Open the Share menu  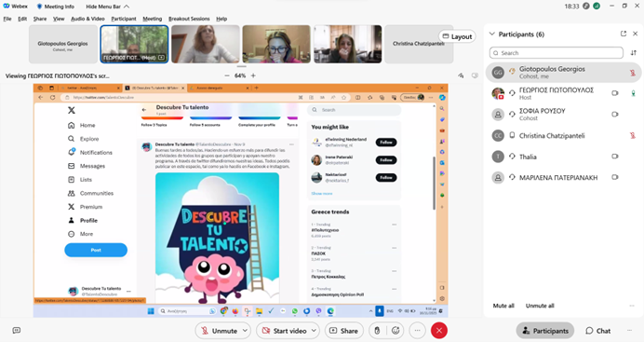(x=40, y=19)
